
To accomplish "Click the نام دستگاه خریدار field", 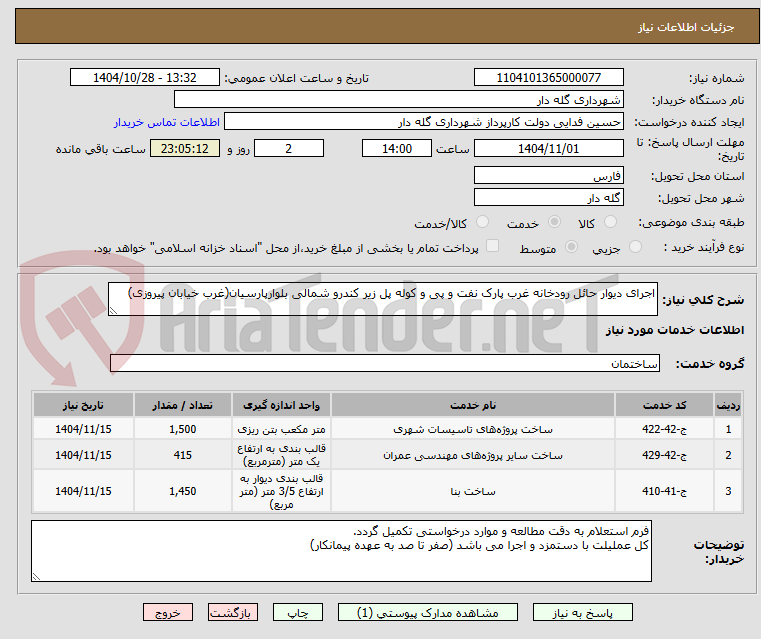I will tap(398, 99).
